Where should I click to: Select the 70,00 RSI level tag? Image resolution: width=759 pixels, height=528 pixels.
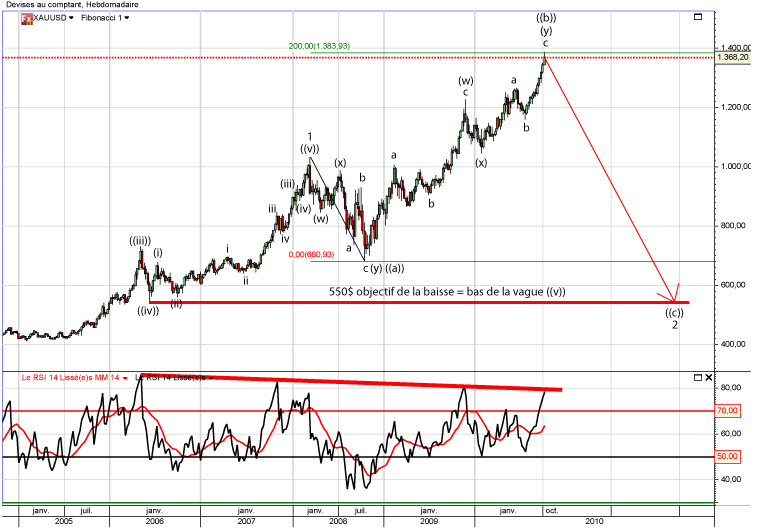(x=728, y=411)
